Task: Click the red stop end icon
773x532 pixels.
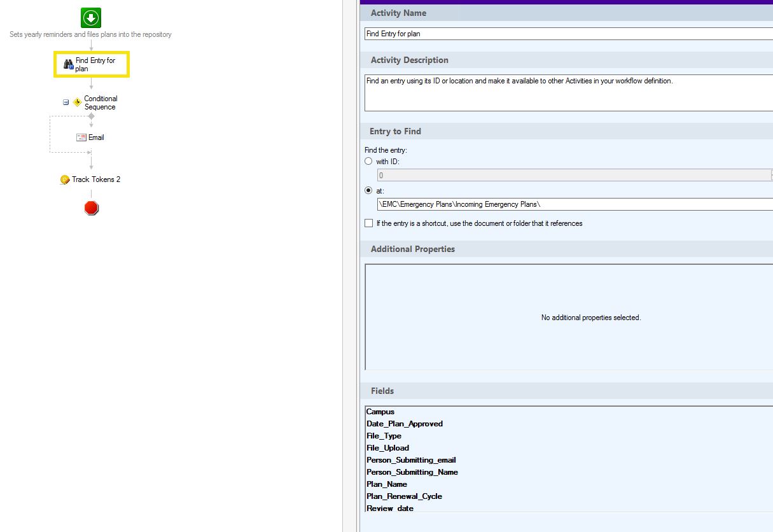Action: coord(92,208)
